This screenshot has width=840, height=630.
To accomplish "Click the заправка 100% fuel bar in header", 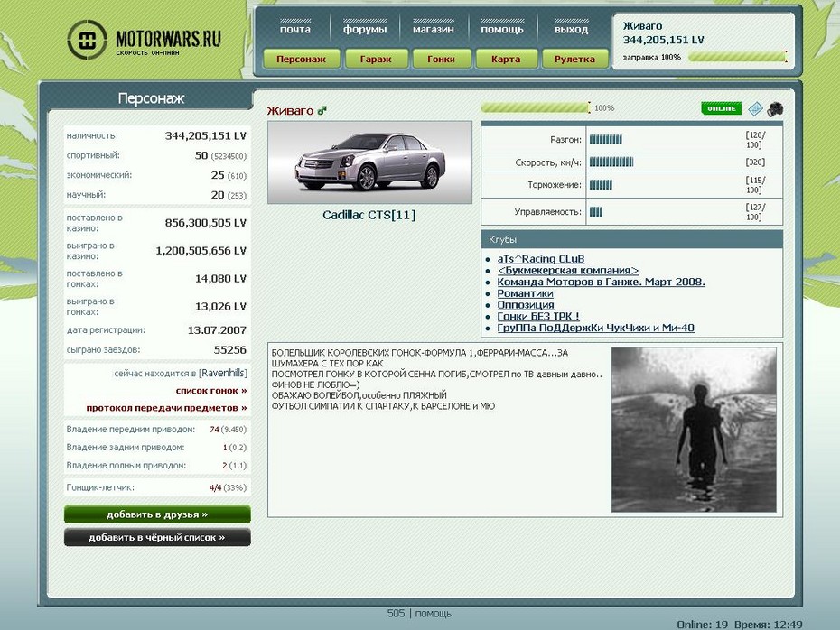I will [737, 57].
